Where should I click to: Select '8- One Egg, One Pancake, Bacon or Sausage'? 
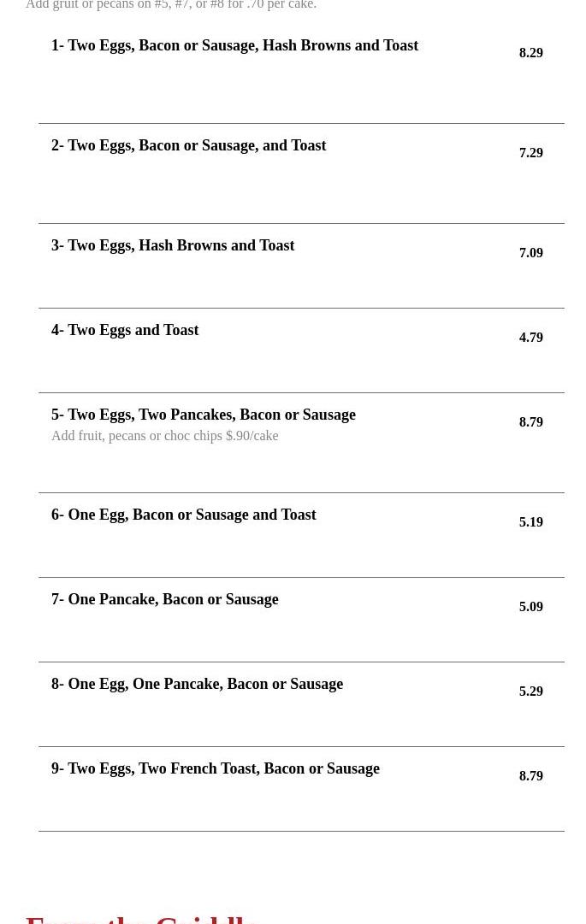tap(197, 684)
